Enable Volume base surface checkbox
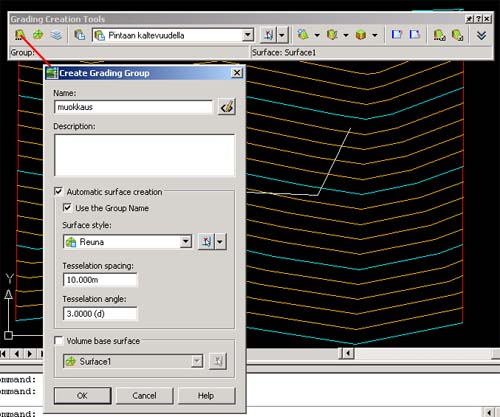 pyautogui.click(x=59, y=340)
